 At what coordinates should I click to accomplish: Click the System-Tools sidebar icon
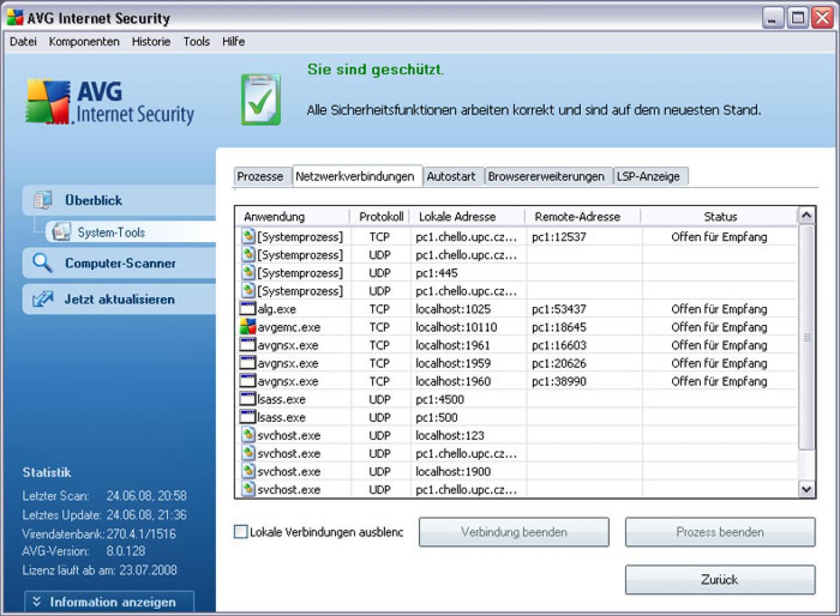[x=62, y=232]
